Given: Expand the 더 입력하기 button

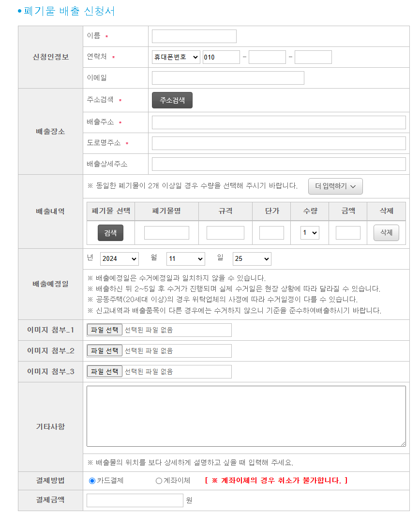Looking at the screenshot, I should point(335,186).
